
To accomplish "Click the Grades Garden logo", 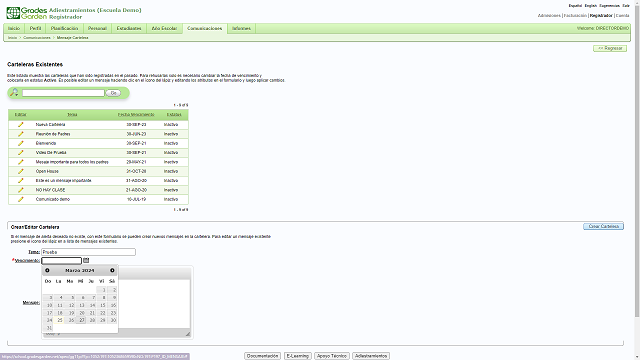I will coord(27,13).
